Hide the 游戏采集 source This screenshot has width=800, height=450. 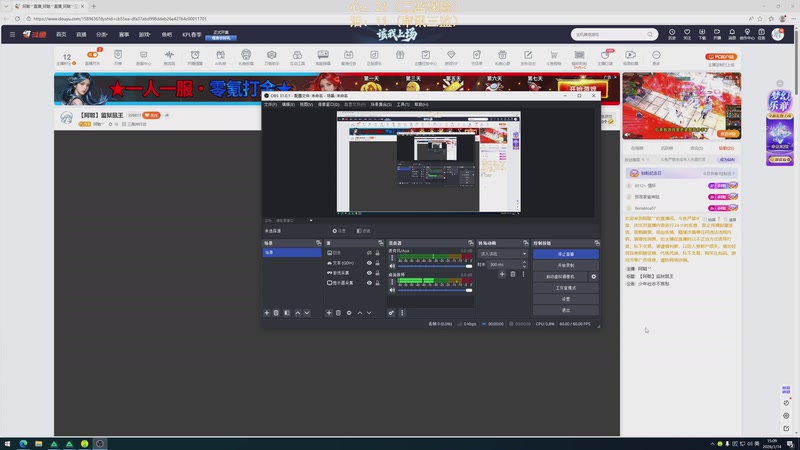[x=369, y=272]
